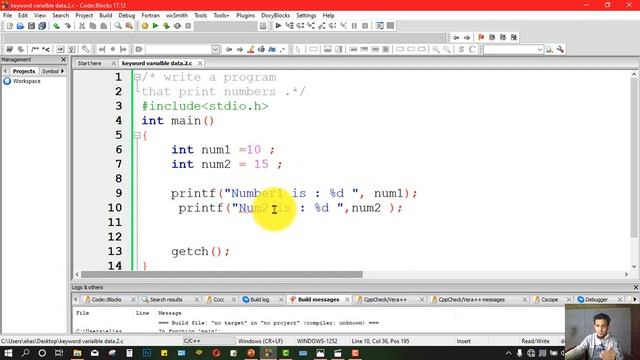Show later tabs in Logs & others
640x360 pixels.
pyautogui.click(x=634, y=300)
